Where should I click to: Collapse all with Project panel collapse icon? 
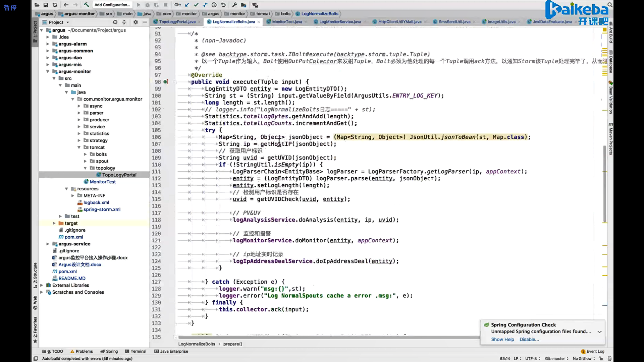tap(124, 22)
